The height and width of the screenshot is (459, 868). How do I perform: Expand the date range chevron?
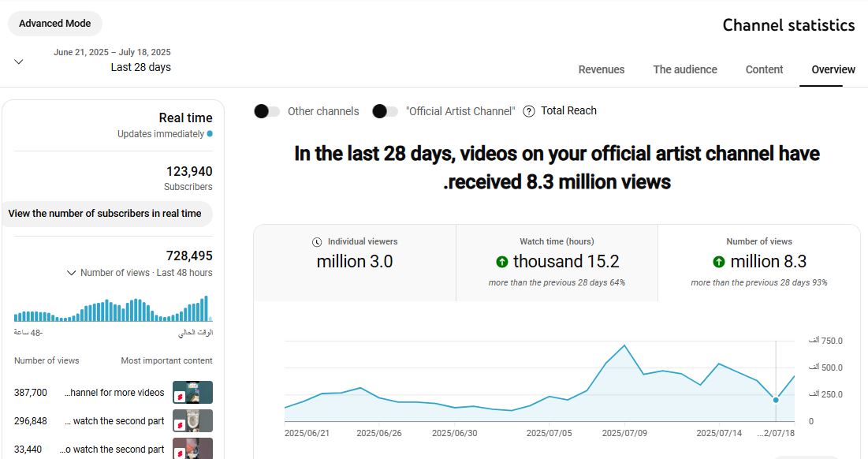[x=19, y=62]
